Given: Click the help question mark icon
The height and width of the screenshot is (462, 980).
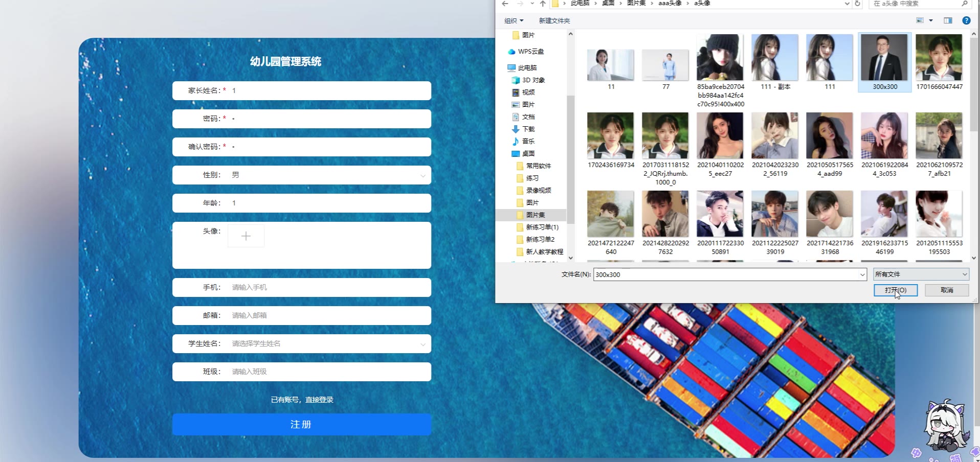Looking at the screenshot, I should point(966,20).
